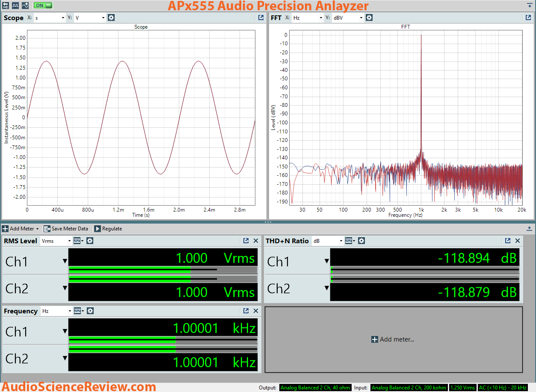Click the -118.894 dB reading
Screen dimensions: 536x392
pyautogui.click(x=477, y=258)
